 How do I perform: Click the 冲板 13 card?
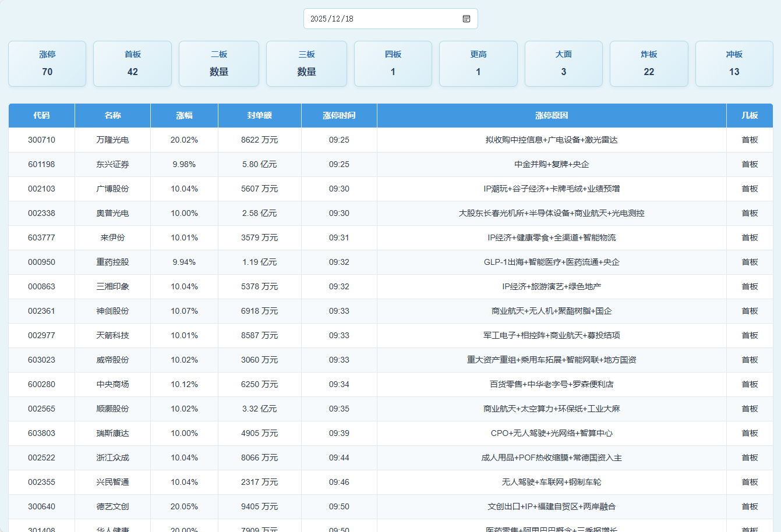pos(734,63)
